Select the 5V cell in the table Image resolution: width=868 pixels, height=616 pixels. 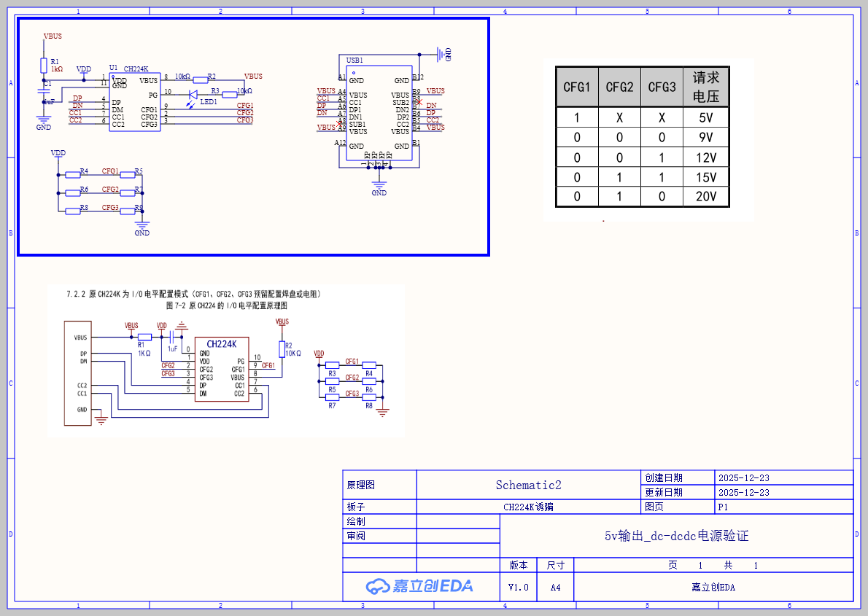point(706,117)
